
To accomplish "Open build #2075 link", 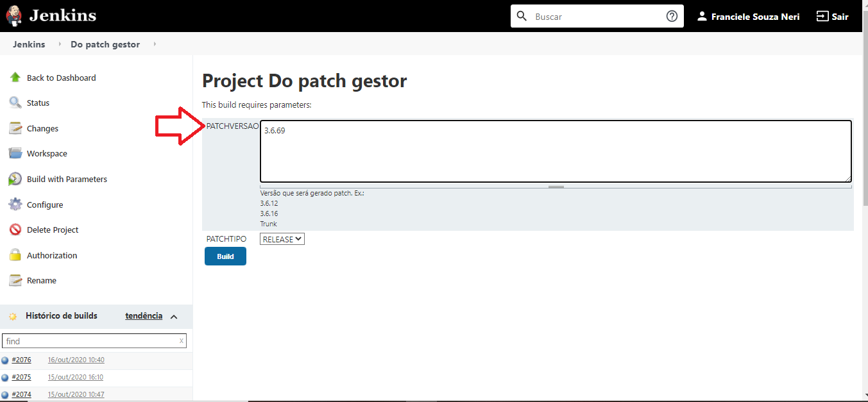I will pos(21,377).
